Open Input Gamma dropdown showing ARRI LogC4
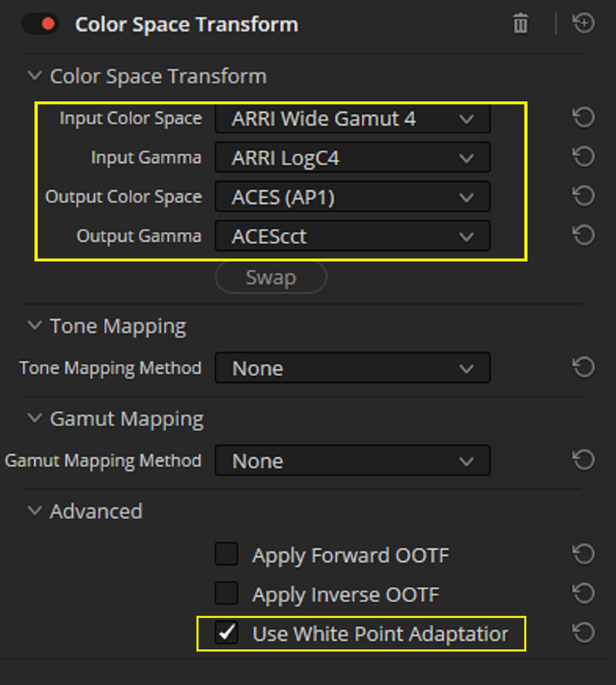Viewport: 616px width, 685px height. coord(352,158)
